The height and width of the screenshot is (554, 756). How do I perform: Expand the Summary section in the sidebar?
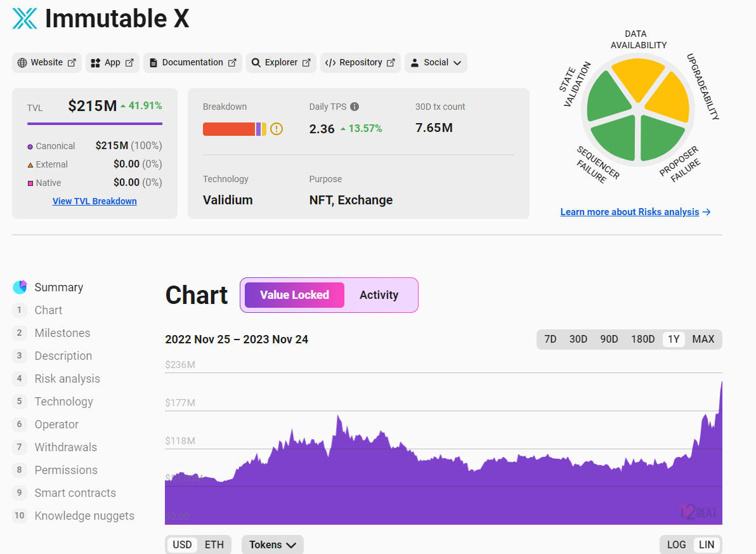(59, 287)
